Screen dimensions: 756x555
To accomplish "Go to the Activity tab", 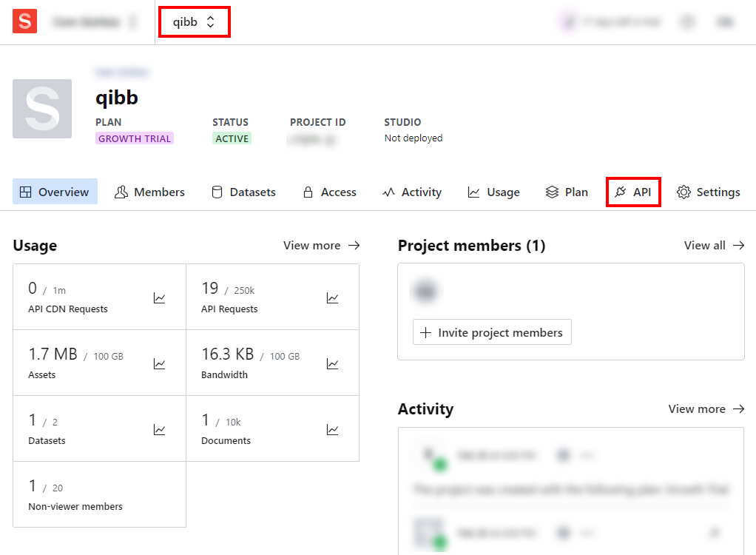I will click(412, 192).
